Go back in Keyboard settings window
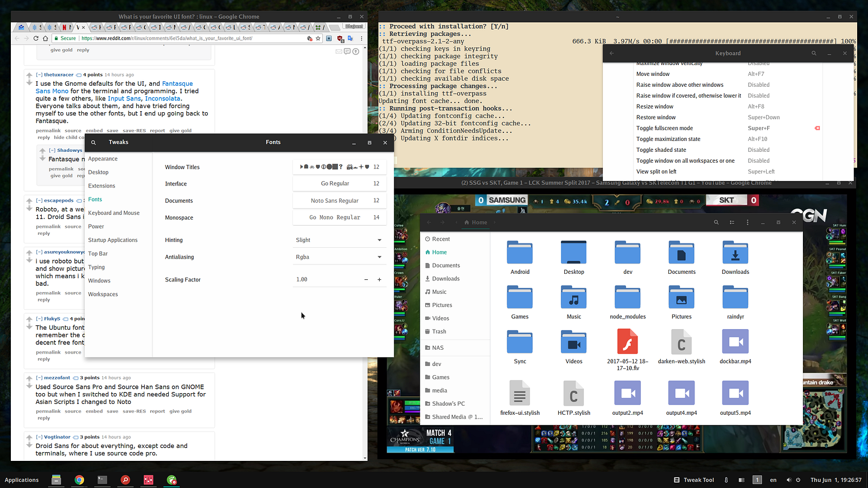This screenshot has height=488, width=868. pyautogui.click(x=612, y=53)
